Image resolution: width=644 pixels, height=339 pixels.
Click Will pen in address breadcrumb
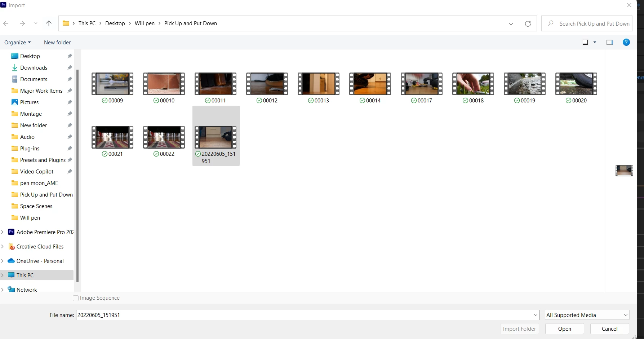coord(145,23)
